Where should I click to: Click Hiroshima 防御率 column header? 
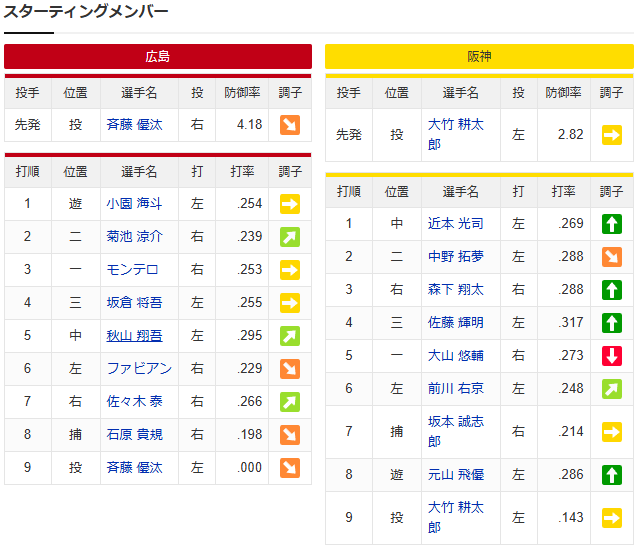pyautogui.click(x=242, y=93)
